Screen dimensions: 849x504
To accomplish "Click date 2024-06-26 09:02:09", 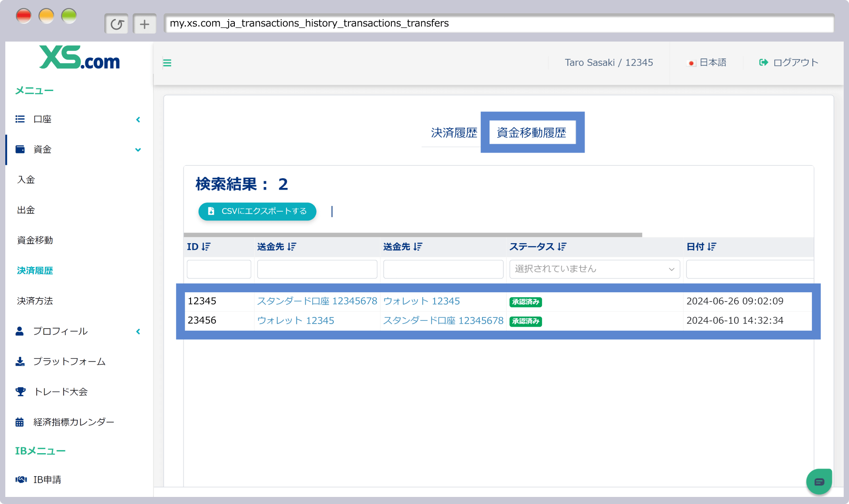I will 735,301.
